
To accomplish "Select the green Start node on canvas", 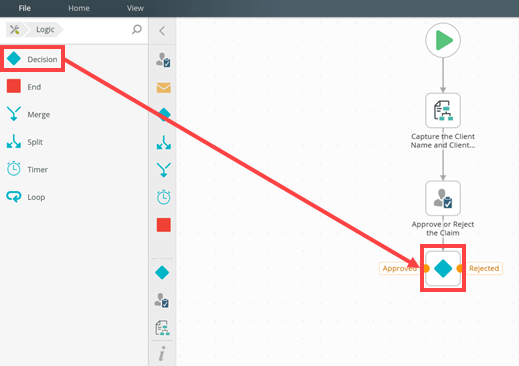I will (x=443, y=40).
